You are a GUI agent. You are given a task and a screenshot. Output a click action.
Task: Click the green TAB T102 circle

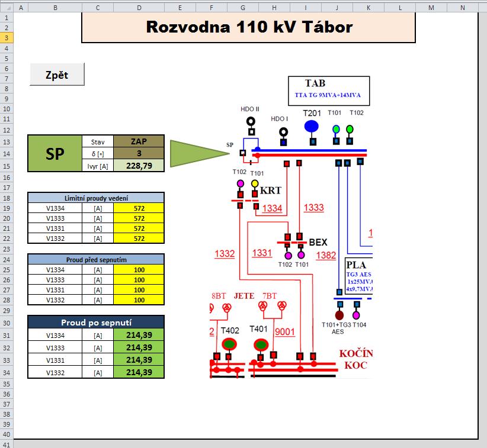pyautogui.click(x=350, y=129)
